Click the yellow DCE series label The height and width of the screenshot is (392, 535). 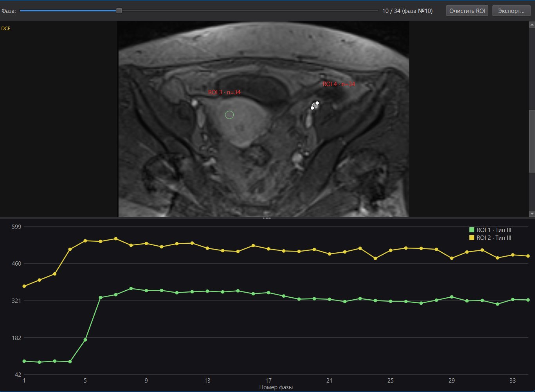point(6,28)
